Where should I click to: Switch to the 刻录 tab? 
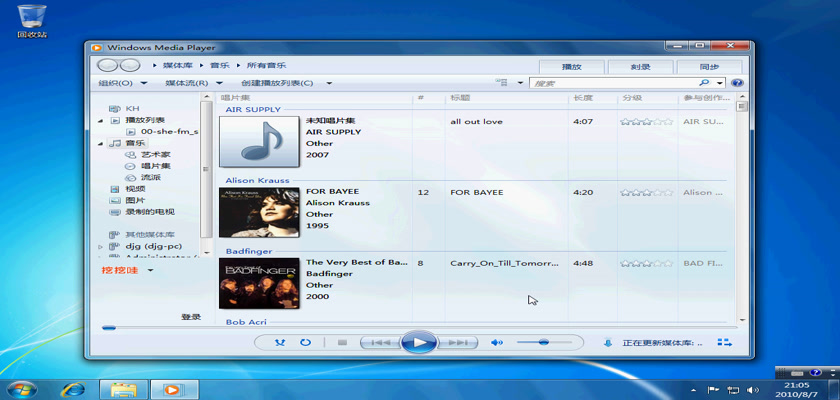pos(641,66)
